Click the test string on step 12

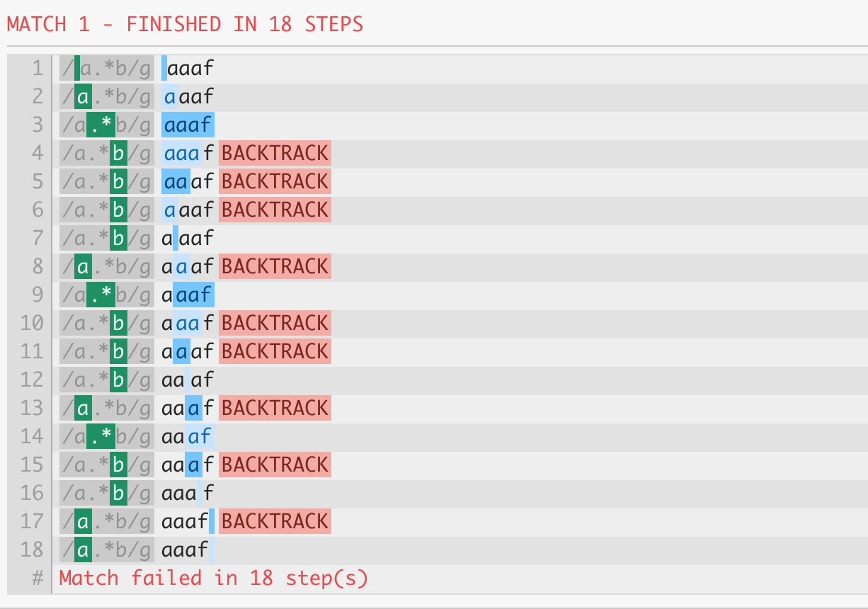(187, 380)
